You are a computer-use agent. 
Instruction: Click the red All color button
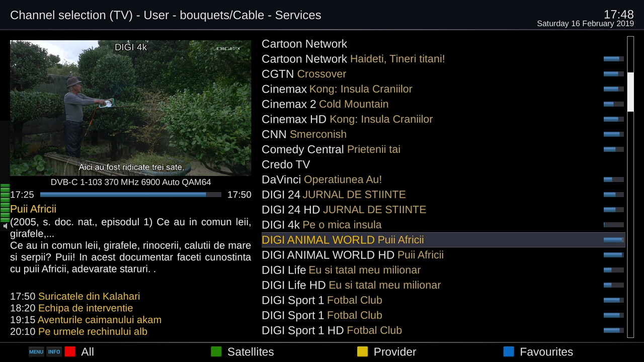point(70,352)
